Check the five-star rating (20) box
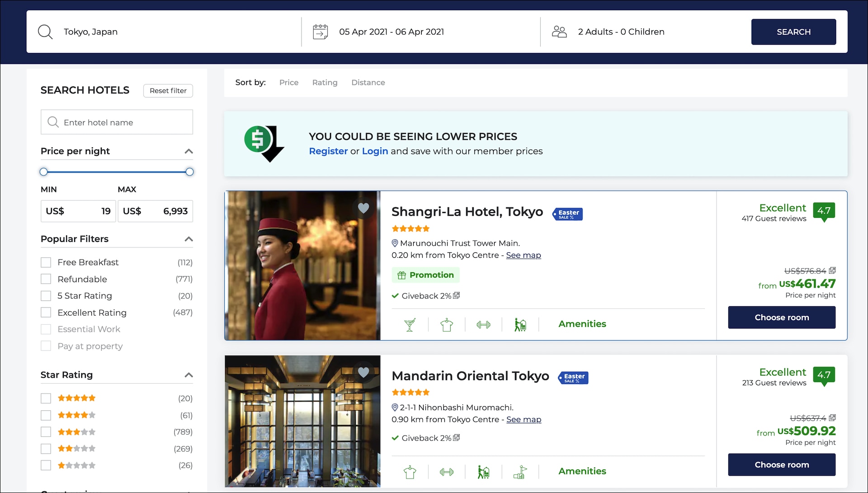The image size is (868, 493). click(x=46, y=398)
